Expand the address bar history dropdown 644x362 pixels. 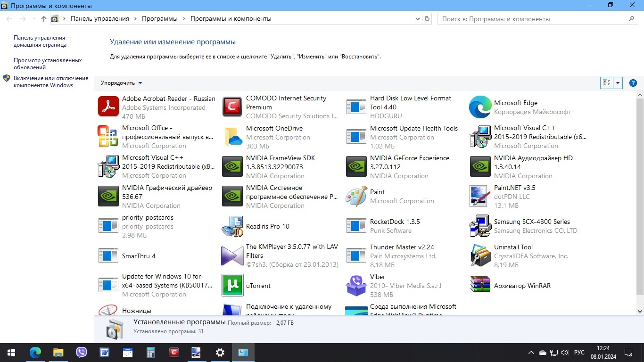(x=418, y=19)
